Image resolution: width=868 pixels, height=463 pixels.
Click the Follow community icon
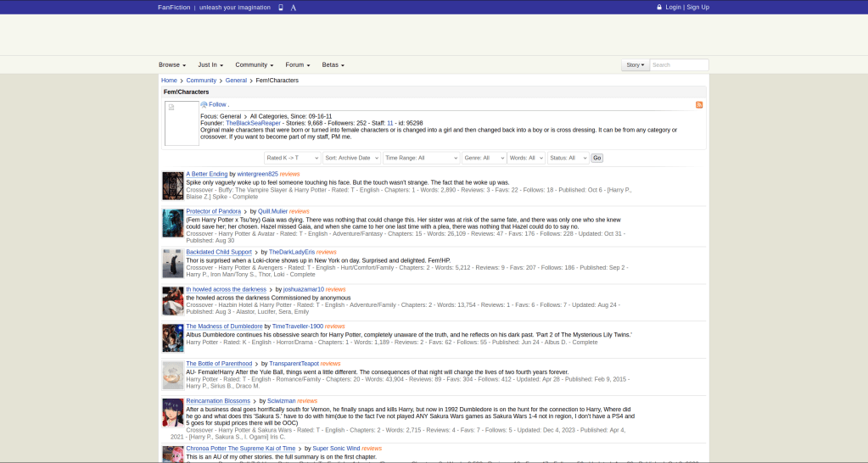pos(204,104)
